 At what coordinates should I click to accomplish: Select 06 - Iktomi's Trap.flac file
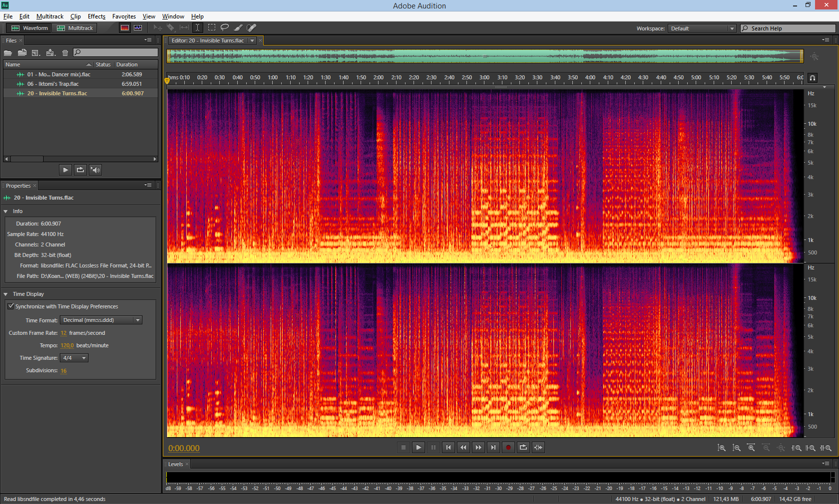[x=80, y=84]
